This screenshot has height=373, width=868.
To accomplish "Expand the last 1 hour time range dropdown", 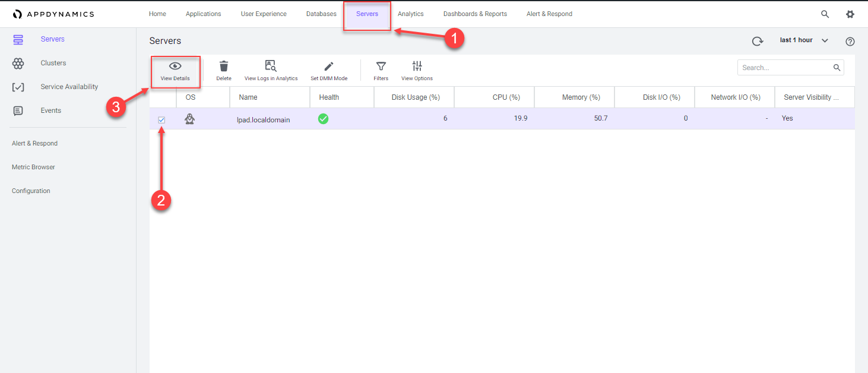I will point(804,40).
